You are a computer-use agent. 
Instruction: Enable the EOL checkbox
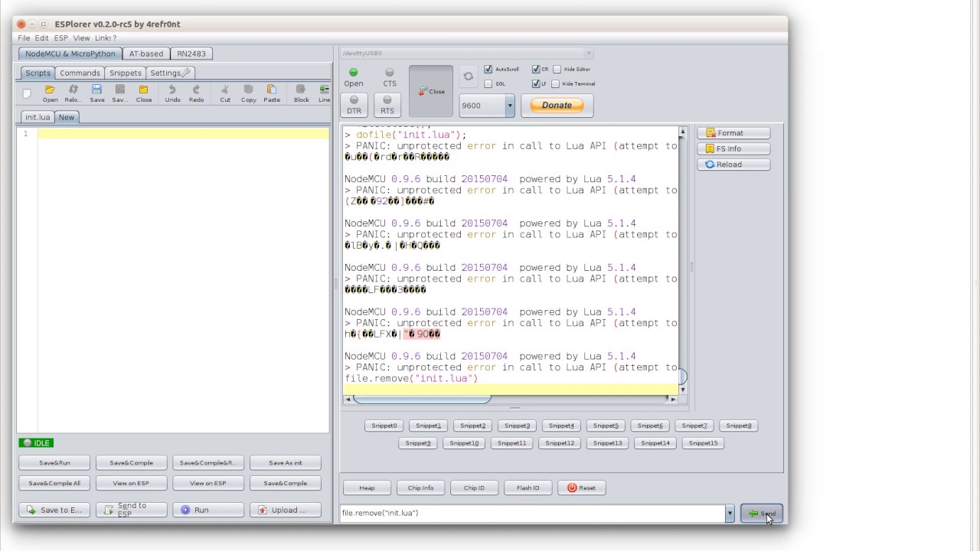488,84
